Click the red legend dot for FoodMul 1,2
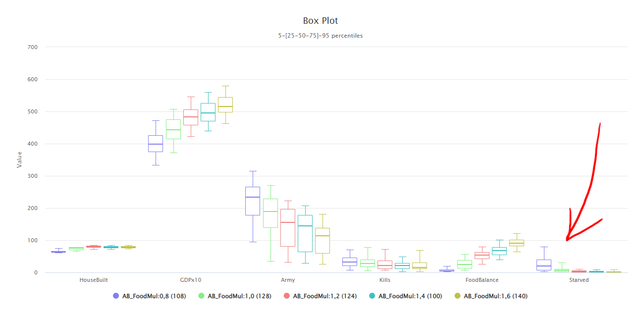 (x=287, y=296)
